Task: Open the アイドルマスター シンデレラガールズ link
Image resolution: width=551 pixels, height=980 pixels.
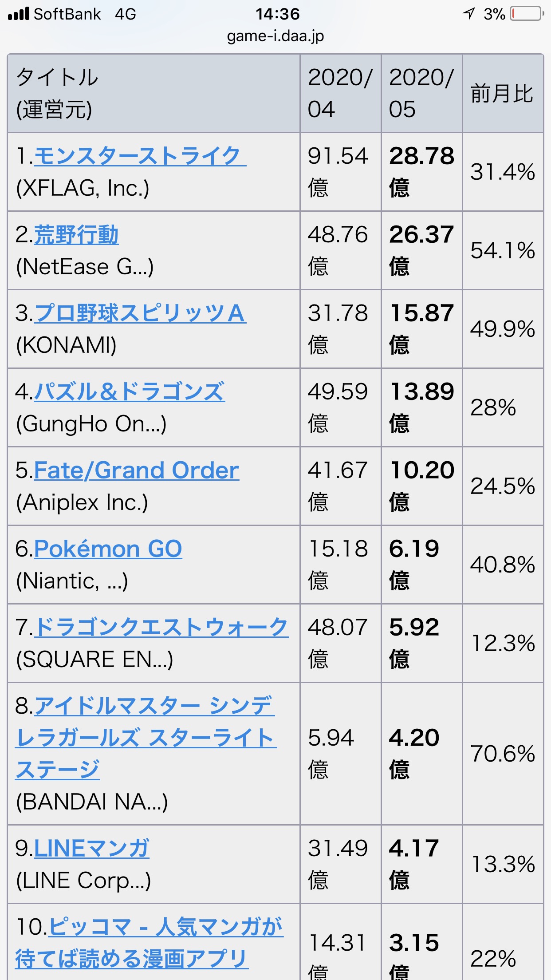Action: 146,738
